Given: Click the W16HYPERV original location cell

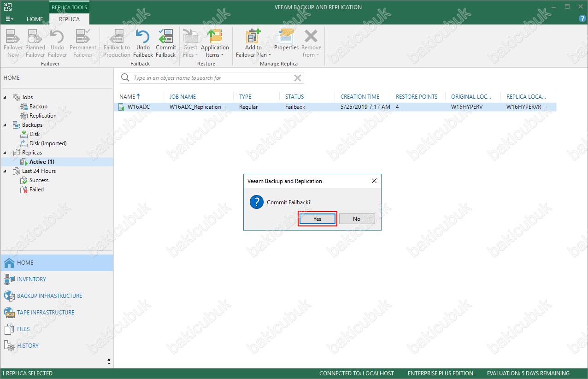Looking at the screenshot, I should coord(467,107).
